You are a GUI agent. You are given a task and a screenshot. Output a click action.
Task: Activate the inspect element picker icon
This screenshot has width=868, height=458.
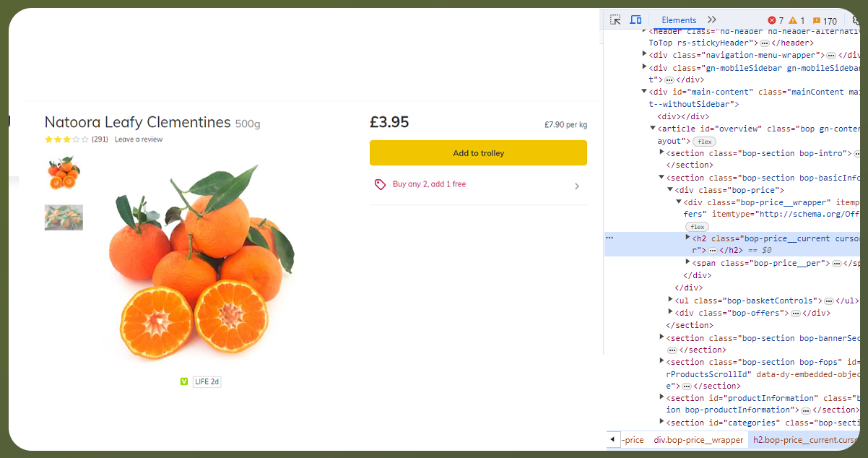pos(615,20)
